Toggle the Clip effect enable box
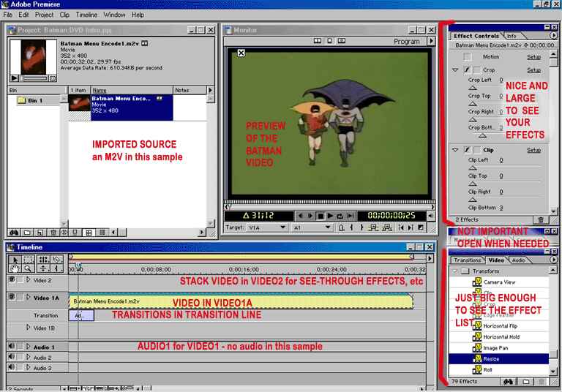This screenshot has width=562, height=392. click(467, 150)
